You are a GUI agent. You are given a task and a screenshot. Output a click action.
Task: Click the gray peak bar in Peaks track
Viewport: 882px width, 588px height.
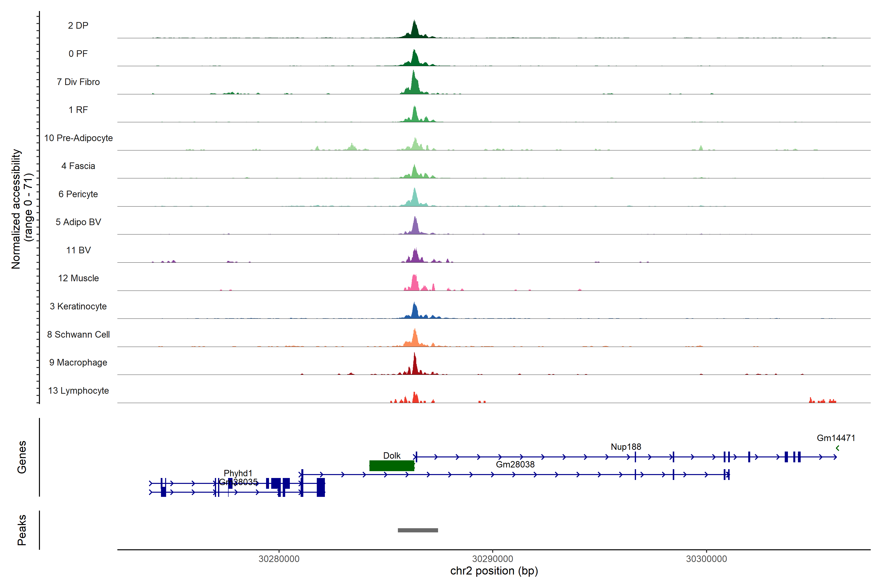418,530
